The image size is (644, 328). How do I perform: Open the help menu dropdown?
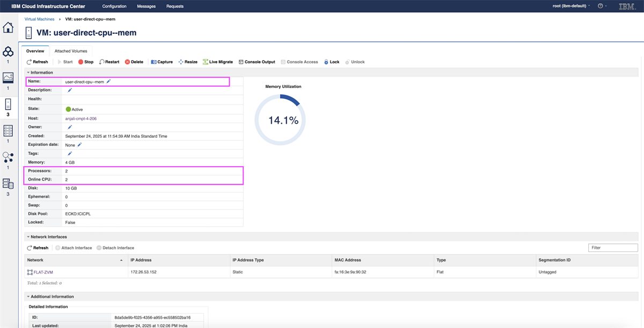pyautogui.click(x=602, y=6)
